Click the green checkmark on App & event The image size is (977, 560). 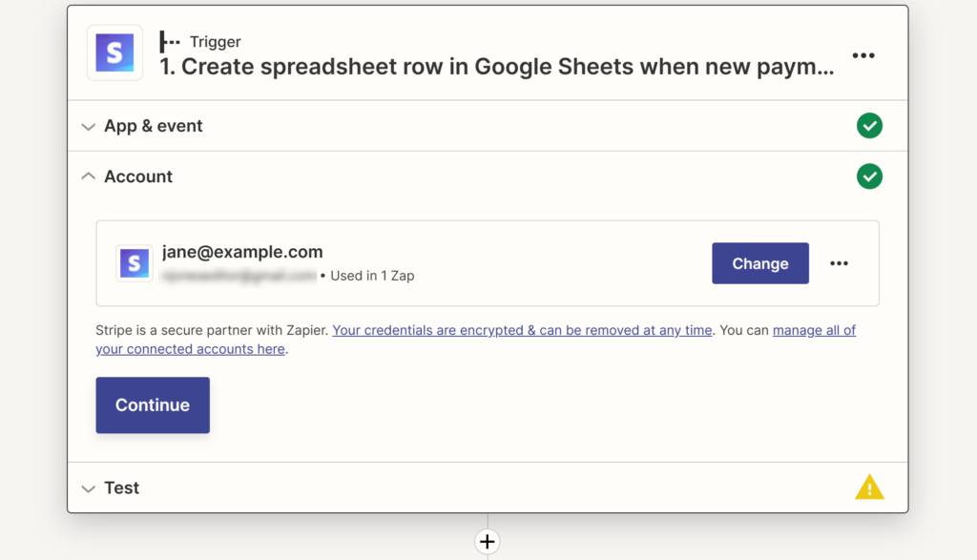(868, 126)
